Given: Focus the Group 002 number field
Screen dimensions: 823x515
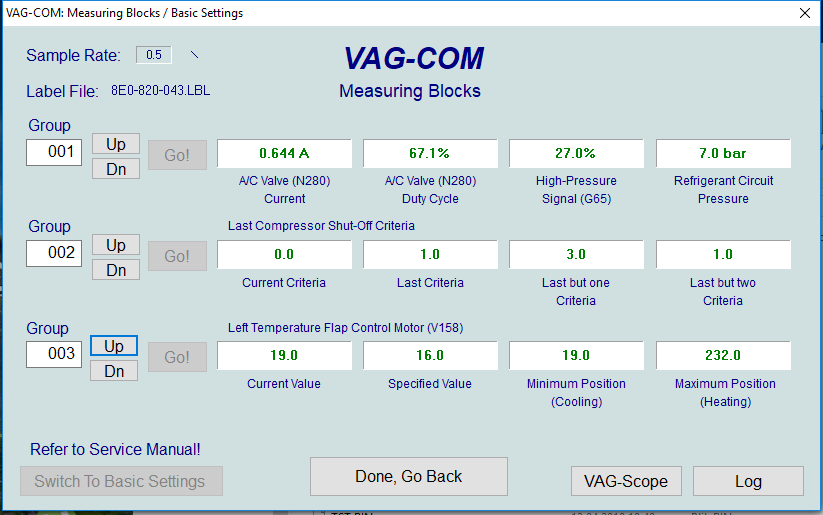Looking at the screenshot, I should click(x=54, y=253).
